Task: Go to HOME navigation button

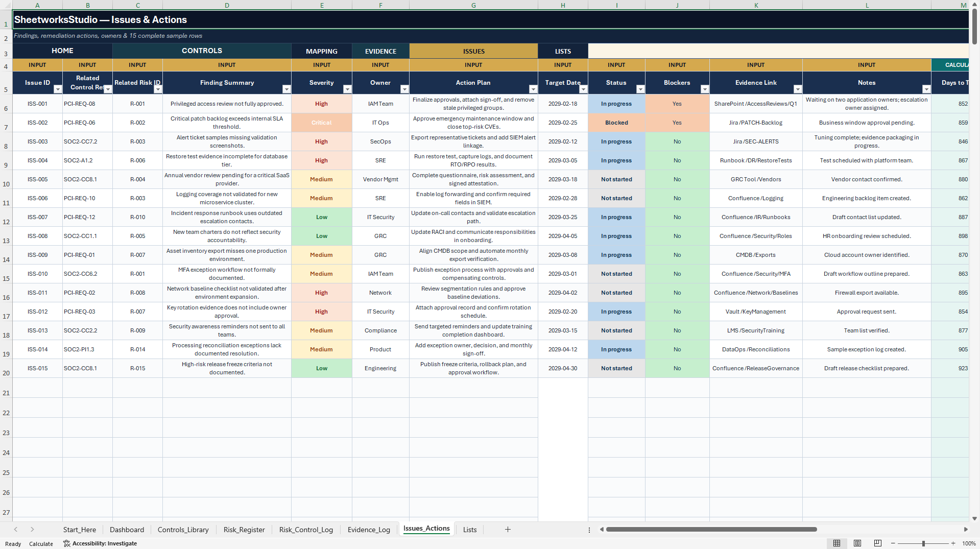Action: (62, 51)
